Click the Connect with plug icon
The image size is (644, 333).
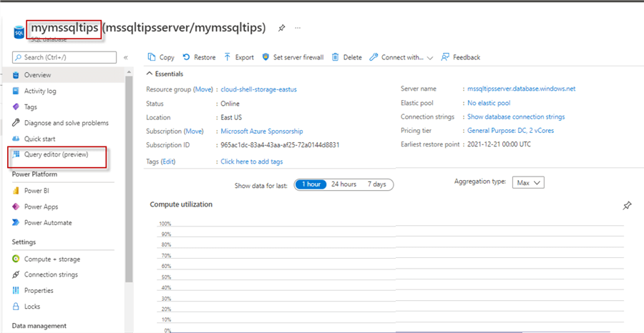[x=374, y=57]
